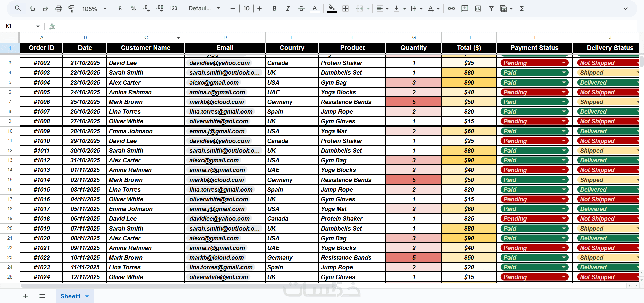Open the text color picker
The height and width of the screenshot is (303, 644).
(315, 9)
